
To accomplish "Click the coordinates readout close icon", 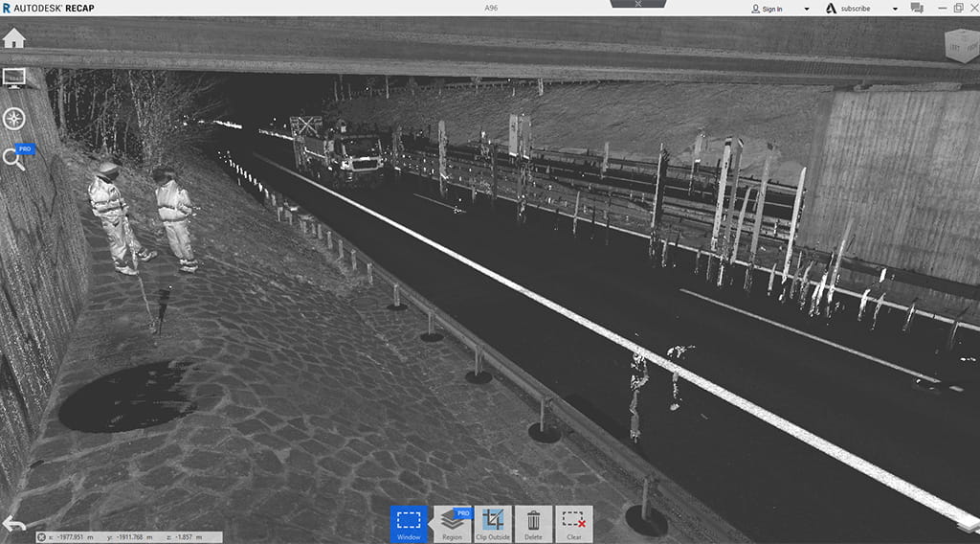I will coord(41,537).
